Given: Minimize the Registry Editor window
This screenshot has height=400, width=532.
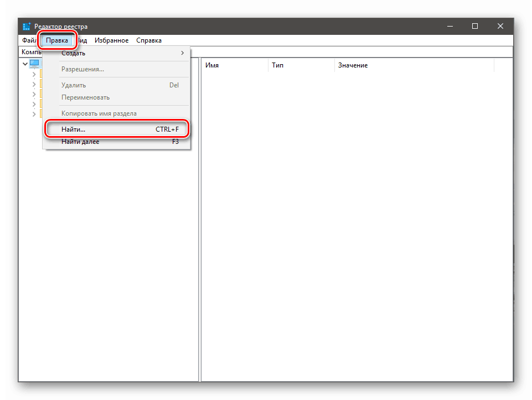Looking at the screenshot, I should (x=450, y=27).
